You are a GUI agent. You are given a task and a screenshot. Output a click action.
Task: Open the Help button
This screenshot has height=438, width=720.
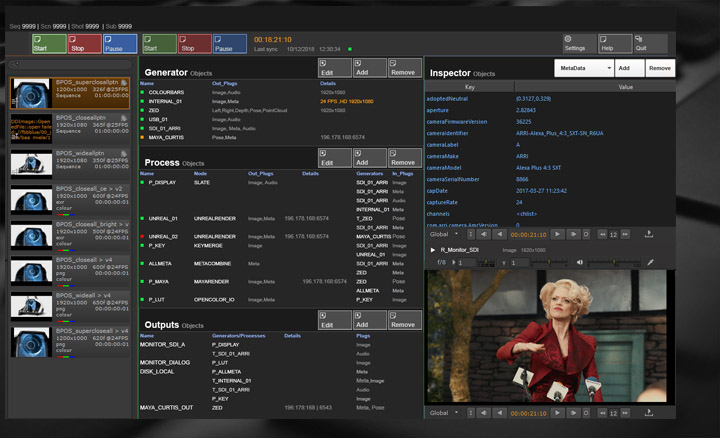pyautogui.click(x=609, y=43)
